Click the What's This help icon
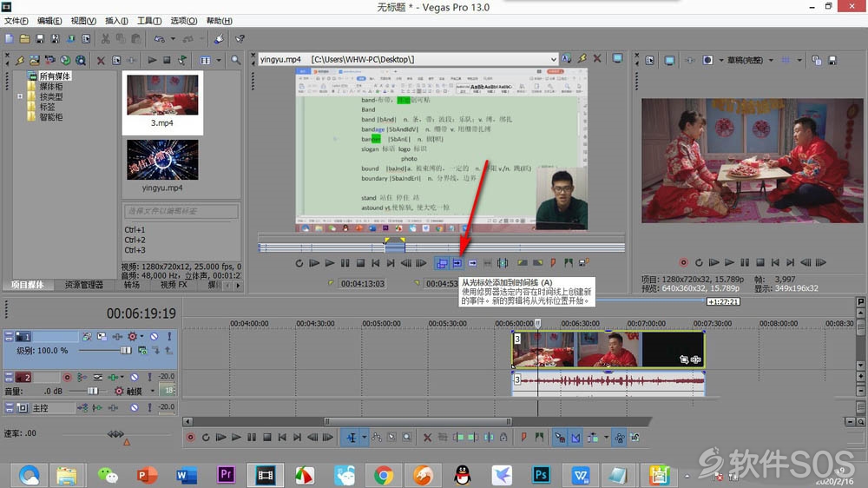 [240, 39]
